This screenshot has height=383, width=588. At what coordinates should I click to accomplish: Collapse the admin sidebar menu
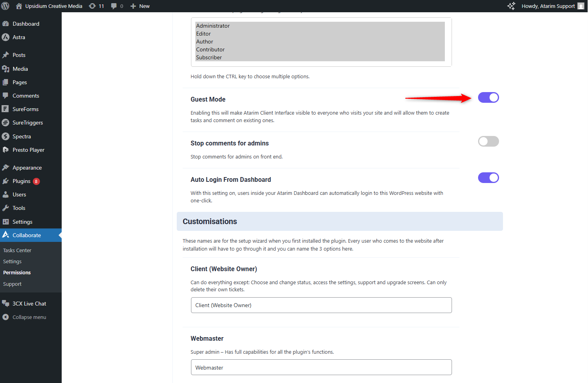(x=29, y=317)
